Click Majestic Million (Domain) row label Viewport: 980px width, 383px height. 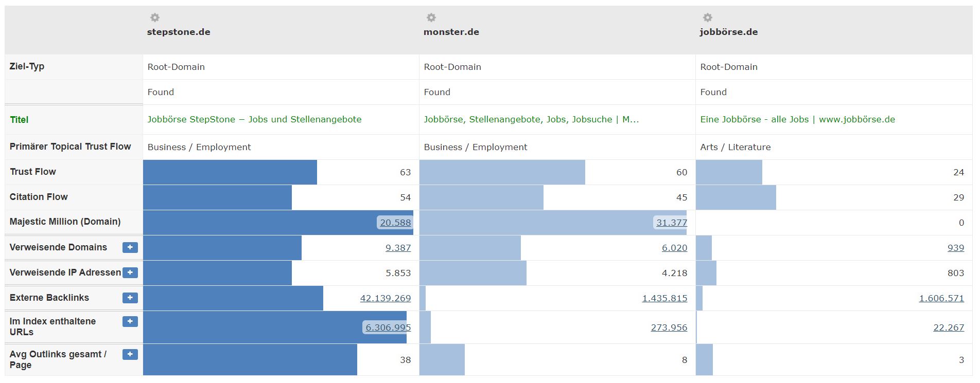click(65, 222)
